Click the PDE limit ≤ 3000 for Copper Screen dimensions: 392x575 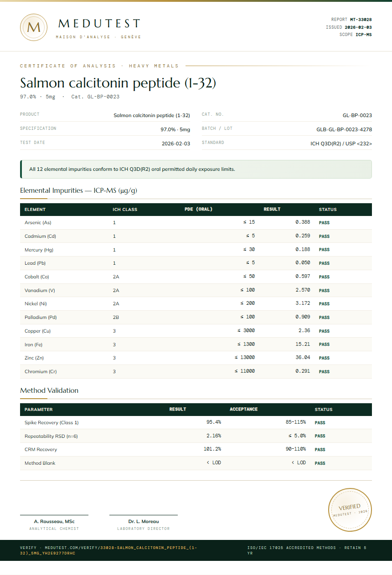pos(246,331)
